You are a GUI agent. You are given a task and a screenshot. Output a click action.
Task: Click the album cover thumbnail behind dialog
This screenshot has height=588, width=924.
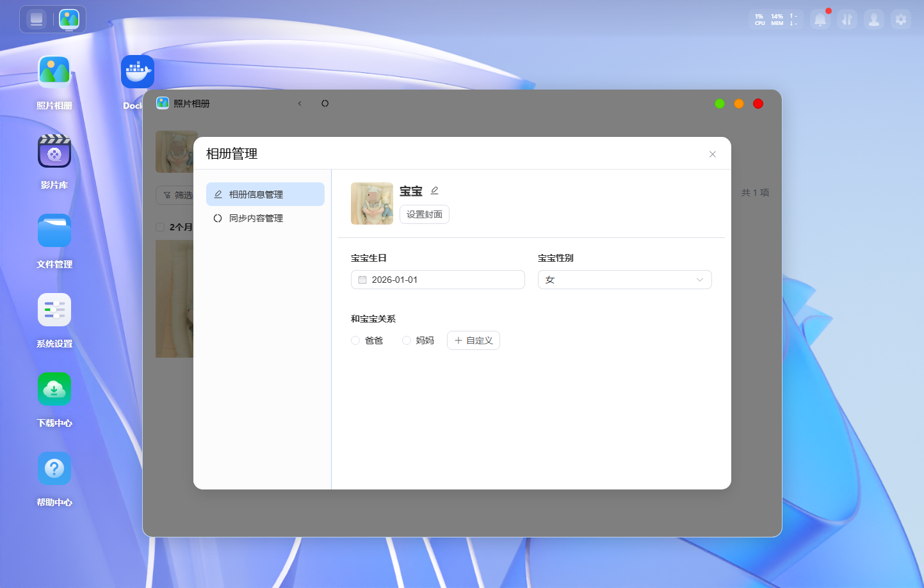point(176,152)
